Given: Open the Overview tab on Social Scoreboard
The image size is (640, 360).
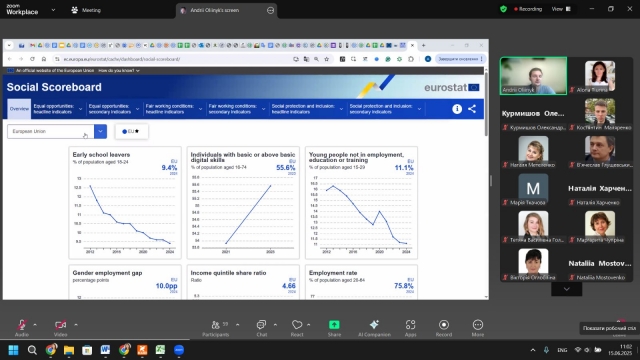Looking at the screenshot, I should pyautogui.click(x=19, y=109).
